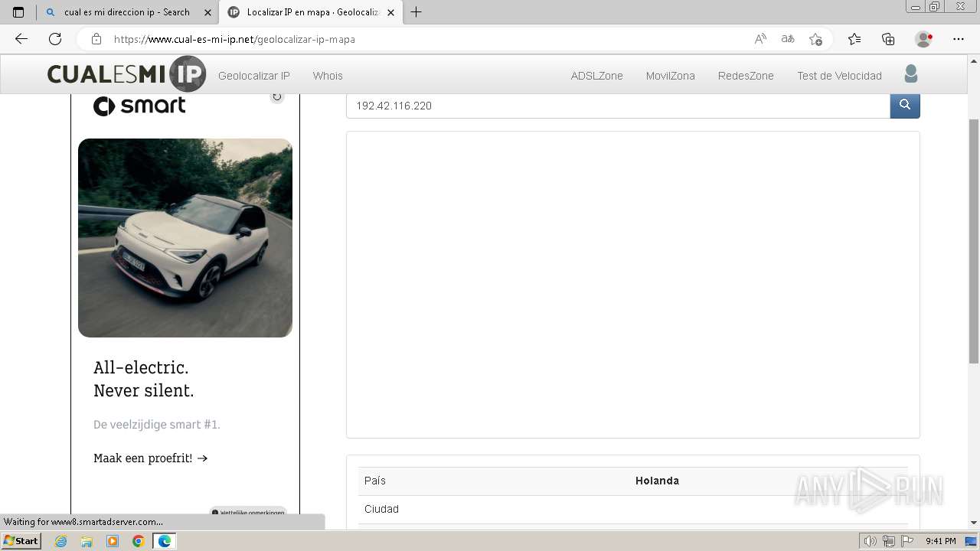
Task: Open Test de Velocidad link
Action: pos(839,76)
